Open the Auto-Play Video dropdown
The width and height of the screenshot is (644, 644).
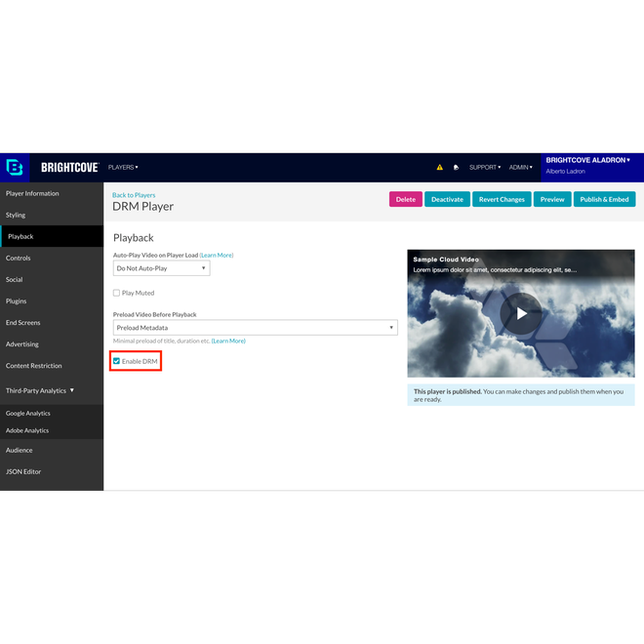pos(161,268)
